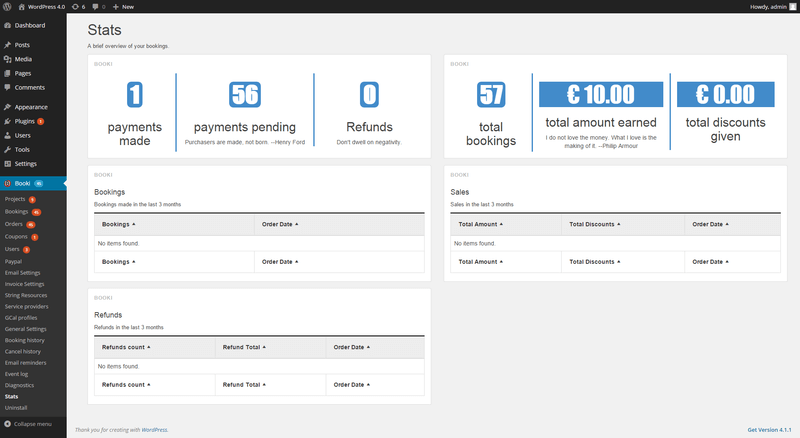Click the WordPress logo icon in admin bar
Image resolution: width=800 pixels, height=438 pixels.
point(7,6)
